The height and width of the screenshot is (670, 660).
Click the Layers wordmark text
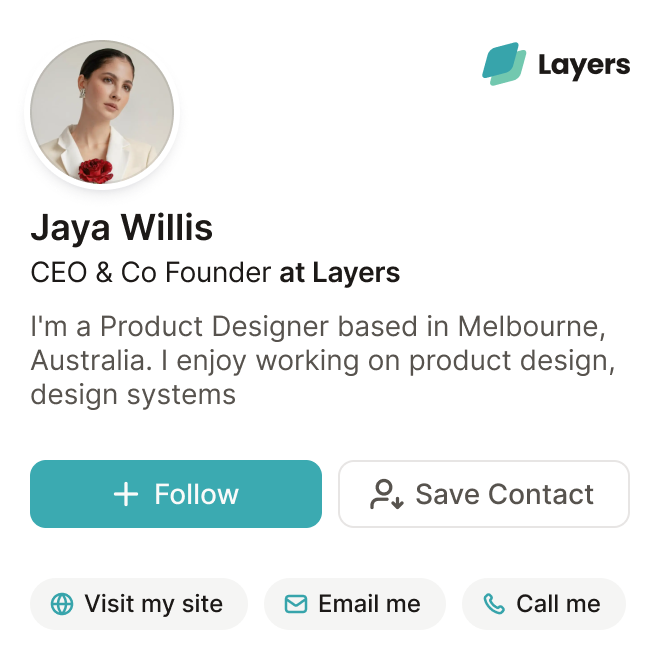tap(584, 65)
